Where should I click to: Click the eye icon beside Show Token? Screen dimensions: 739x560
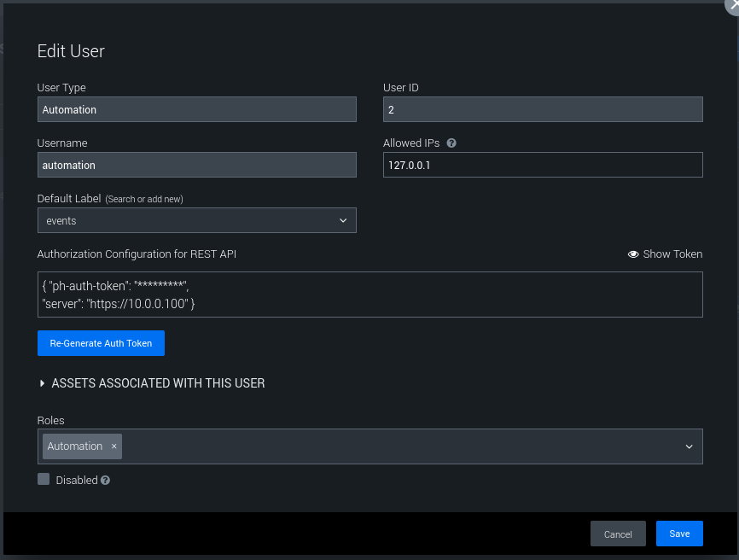[633, 254]
